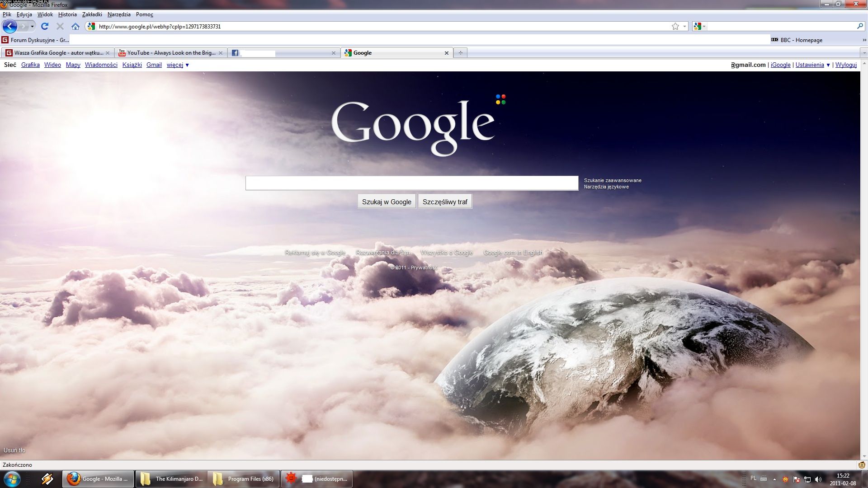Viewport: 868px width, 488px height.
Task: Bookmark the page with the star icon
Action: pyautogui.click(x=675, y=26)
